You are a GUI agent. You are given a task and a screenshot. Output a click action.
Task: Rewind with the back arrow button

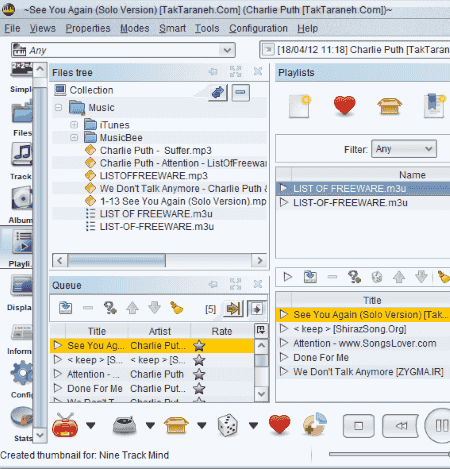coord(401,426)
